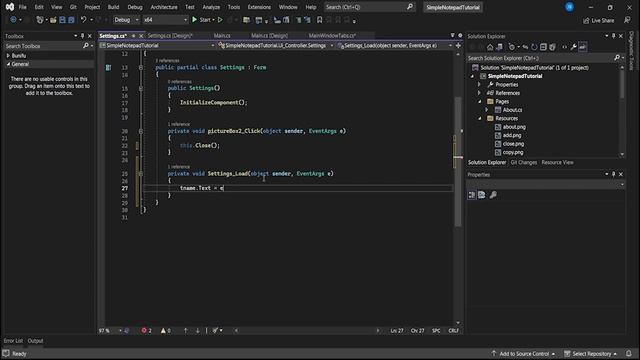Click Switch Views icon in Solution Explorer
The image size is (640, 360).
499,47
